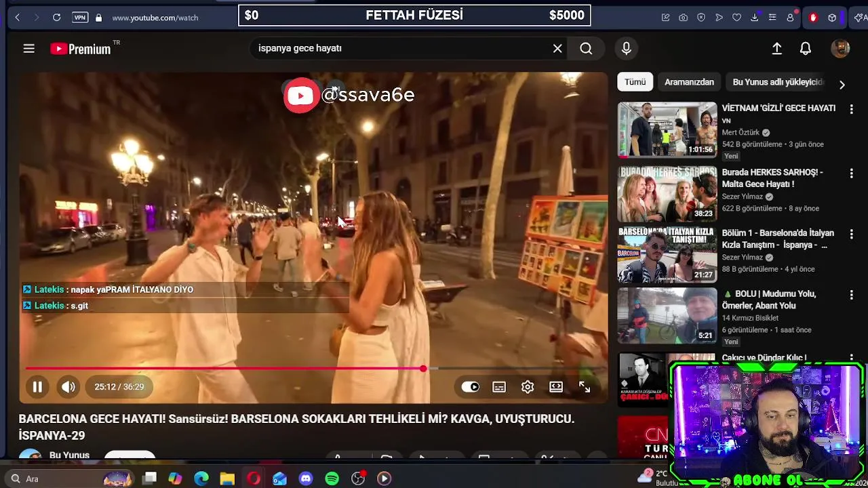Start voice search with microphone

(626, 49)
